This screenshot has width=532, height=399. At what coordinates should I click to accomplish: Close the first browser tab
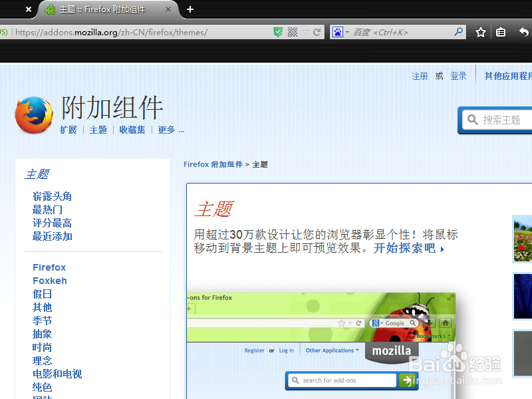pos(29,9)
